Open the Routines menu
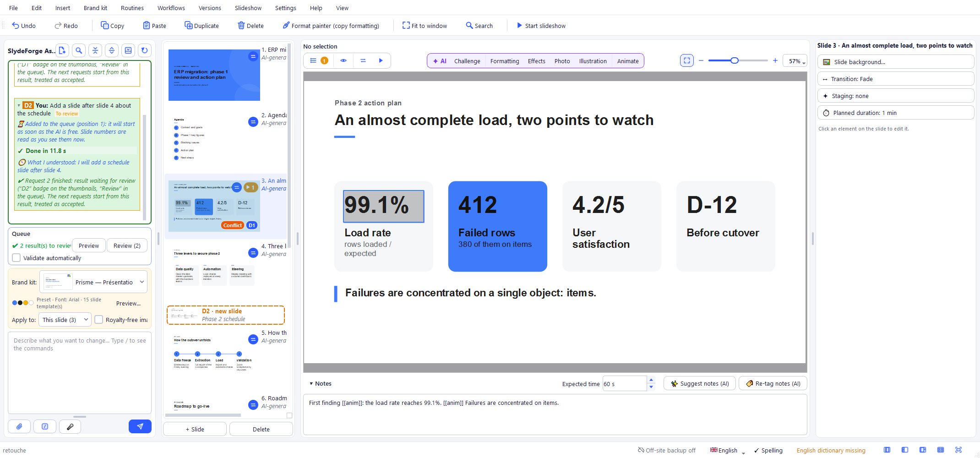This screenshot has height=458, width=980. pos(132,8)
